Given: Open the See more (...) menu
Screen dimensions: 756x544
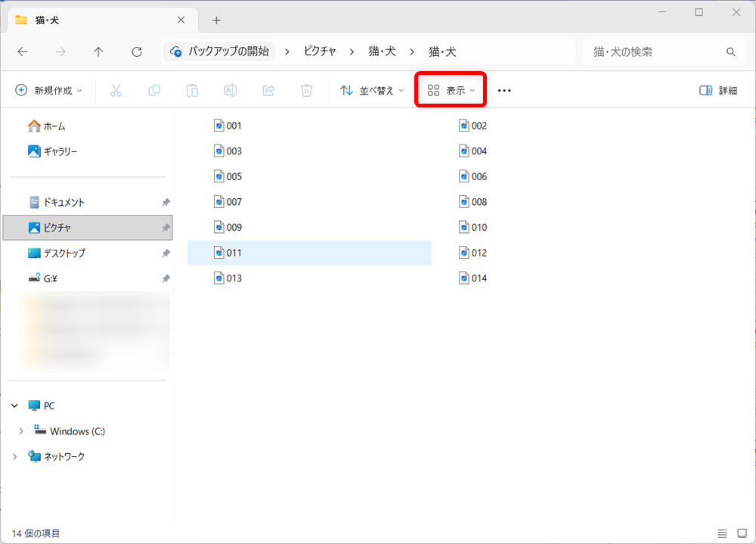Looking at the screenshot, I should pos(504,90).
